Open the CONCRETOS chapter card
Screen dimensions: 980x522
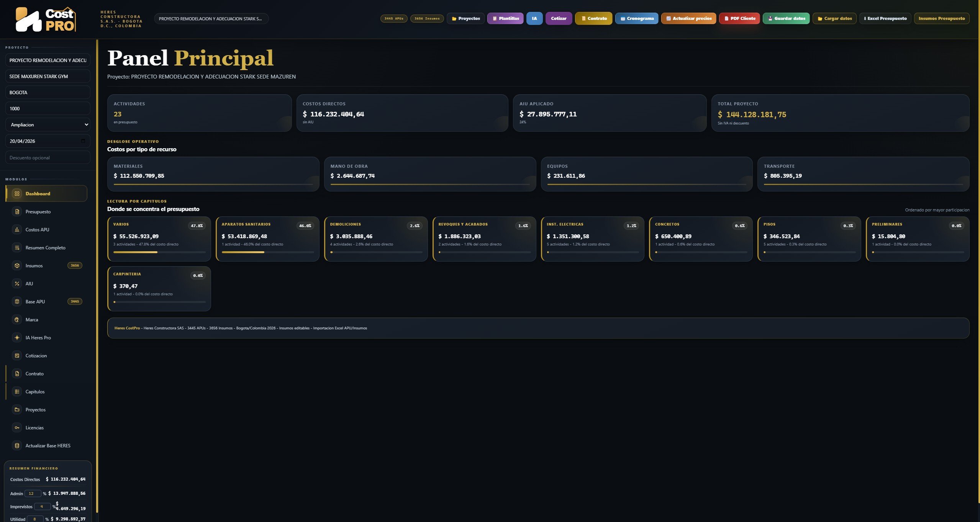(x=701, y=239)
